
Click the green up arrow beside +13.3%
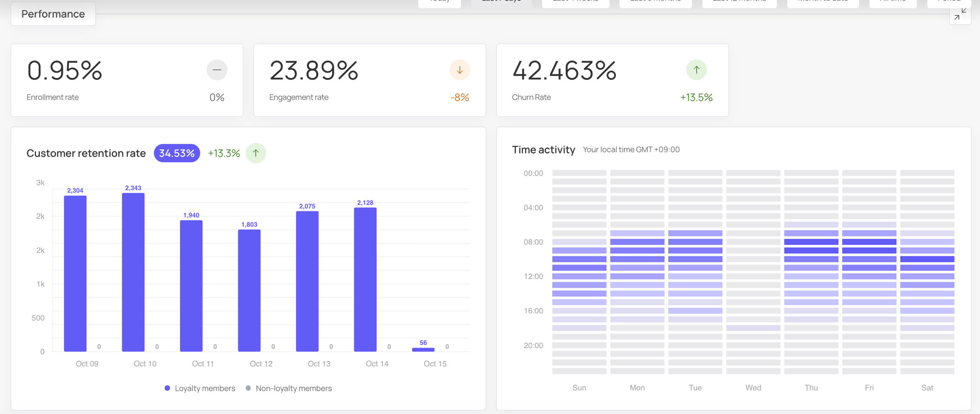pos(256,153)
